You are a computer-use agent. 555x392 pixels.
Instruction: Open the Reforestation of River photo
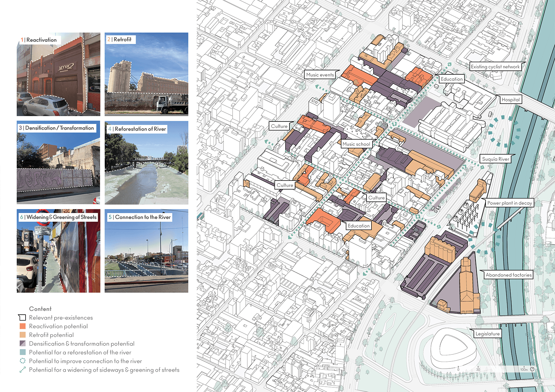pyautogui.click(x=147, y=163)
